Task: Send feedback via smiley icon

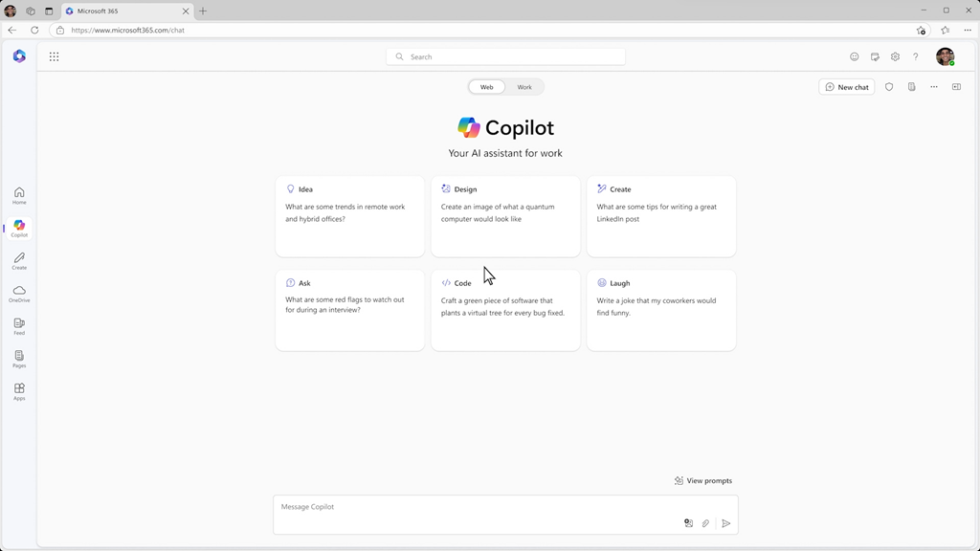Action: 855,56
